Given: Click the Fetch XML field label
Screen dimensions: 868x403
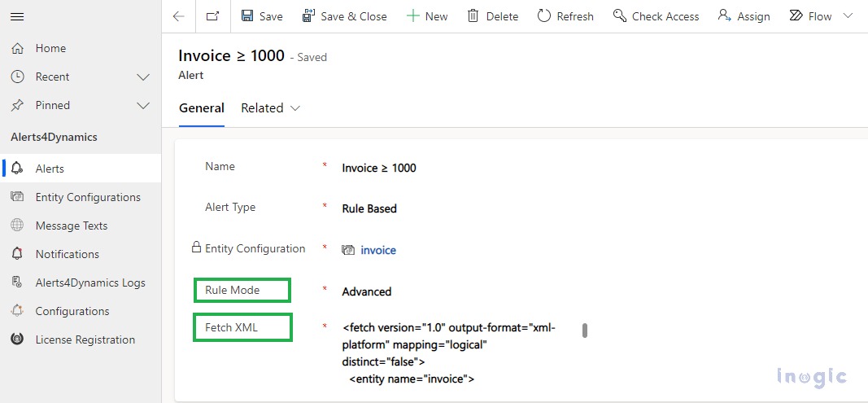Looking at the screenshot, I should pos(231,327).
